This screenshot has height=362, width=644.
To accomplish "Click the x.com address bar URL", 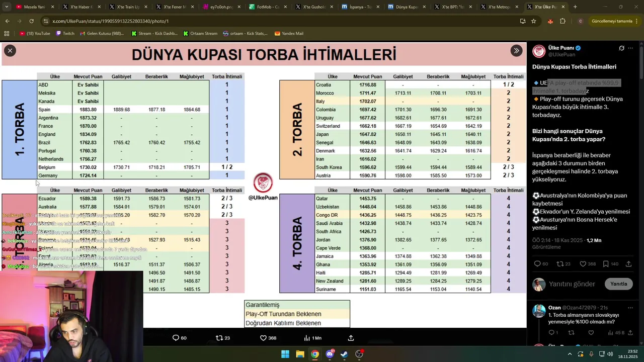I will [x=110, y=21].
